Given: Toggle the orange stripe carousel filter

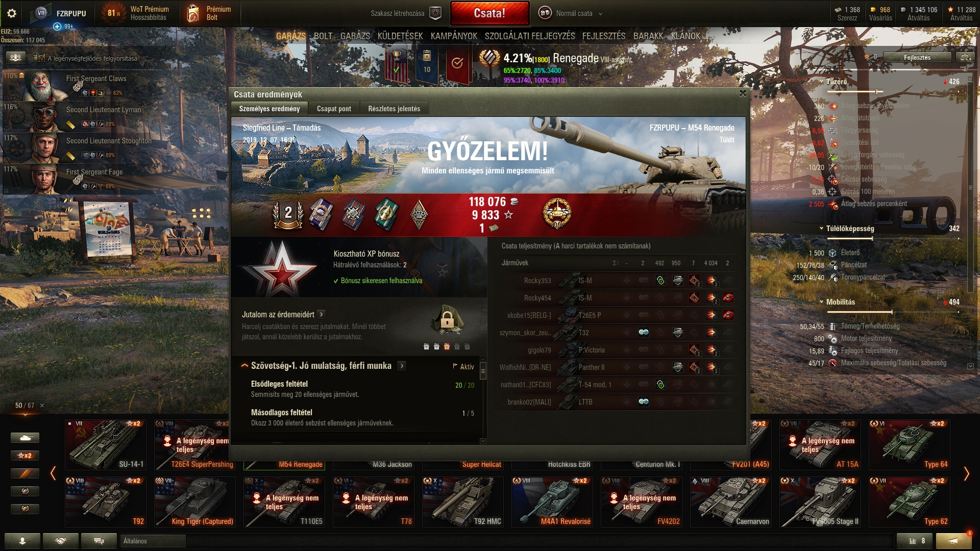Looking at the screenshot, I should 24,473.
